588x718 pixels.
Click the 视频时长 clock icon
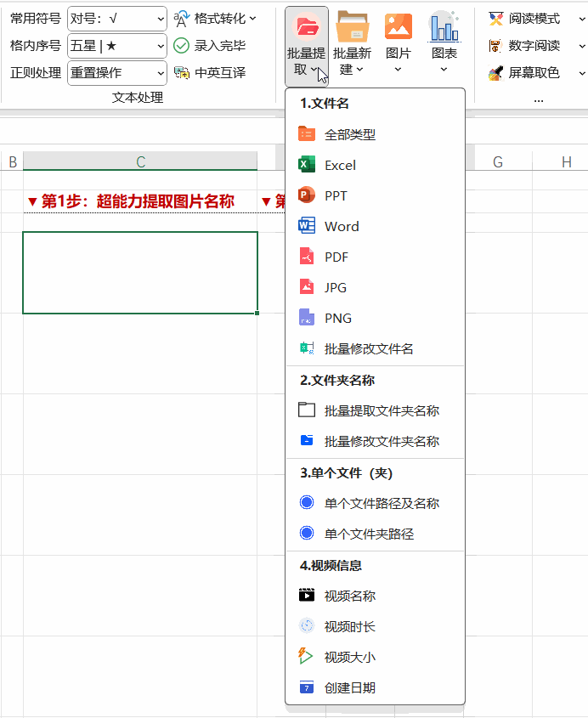307,625
